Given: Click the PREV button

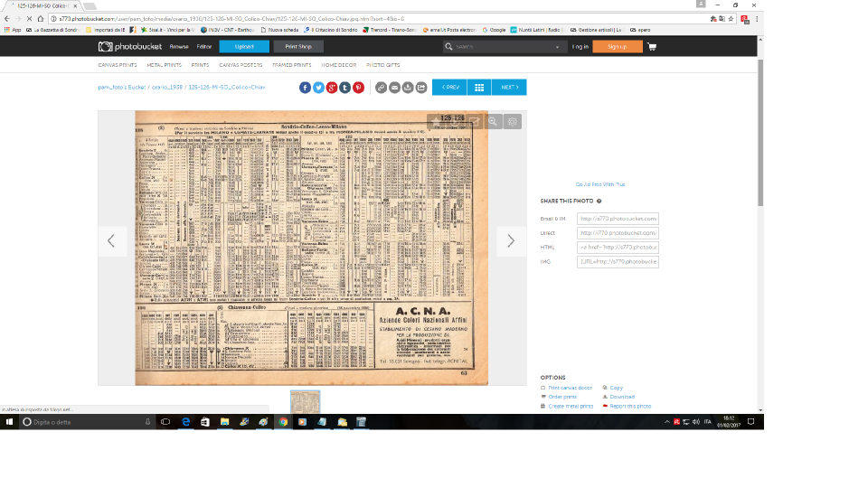Looking at the screenshot, I should tap(450, 88).
